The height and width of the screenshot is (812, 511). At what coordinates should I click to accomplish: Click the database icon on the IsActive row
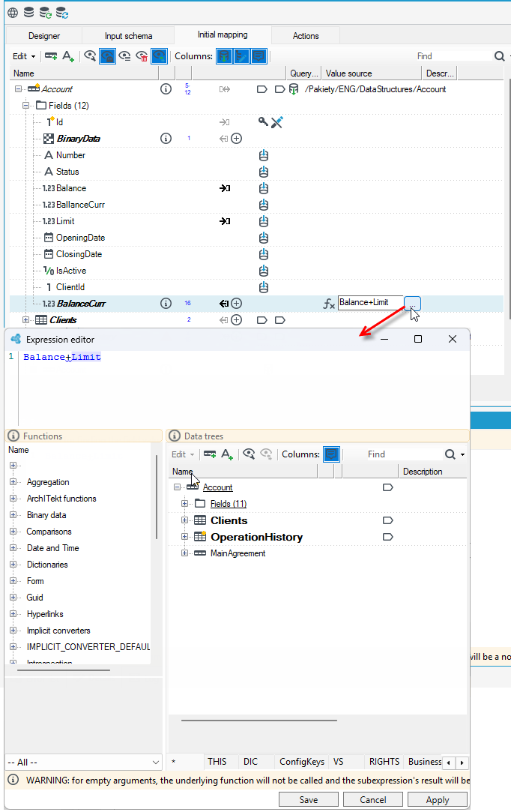pos(264,271)
